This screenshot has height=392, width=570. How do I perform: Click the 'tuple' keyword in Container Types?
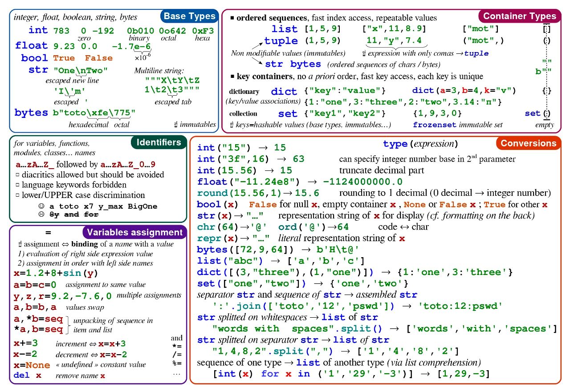coord(281,41)
